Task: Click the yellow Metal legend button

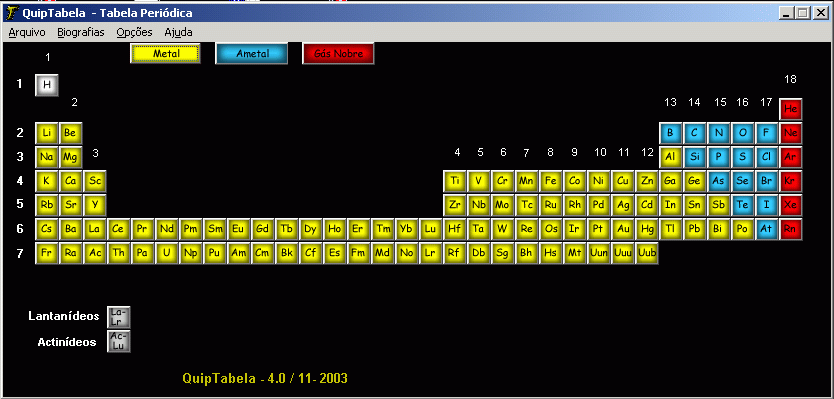Action: (x=165, y=54)
